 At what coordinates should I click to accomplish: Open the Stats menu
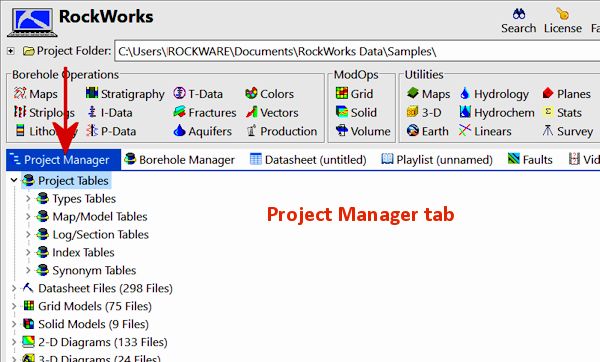click(x=562, y=113)
